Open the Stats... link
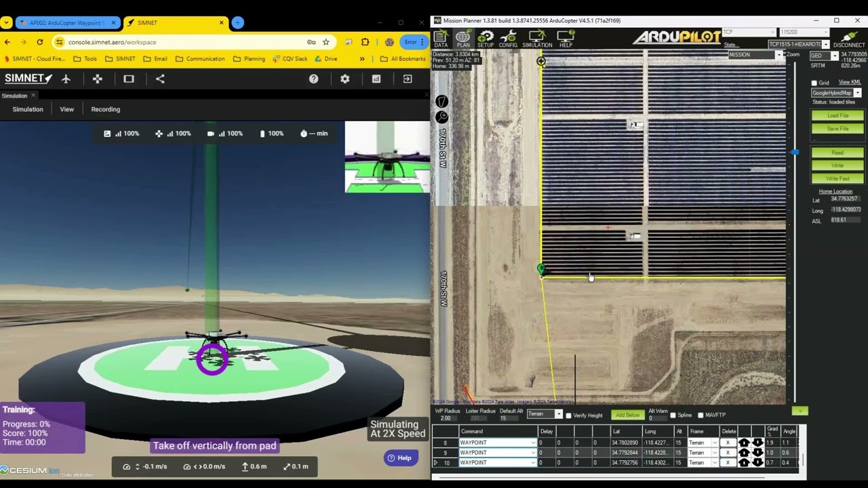 point(730,45)
